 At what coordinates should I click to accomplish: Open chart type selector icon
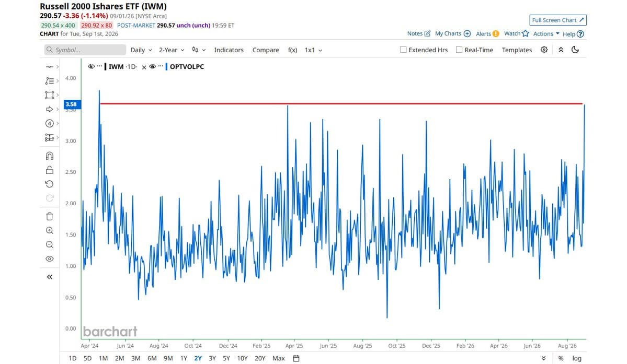(198, 50)
